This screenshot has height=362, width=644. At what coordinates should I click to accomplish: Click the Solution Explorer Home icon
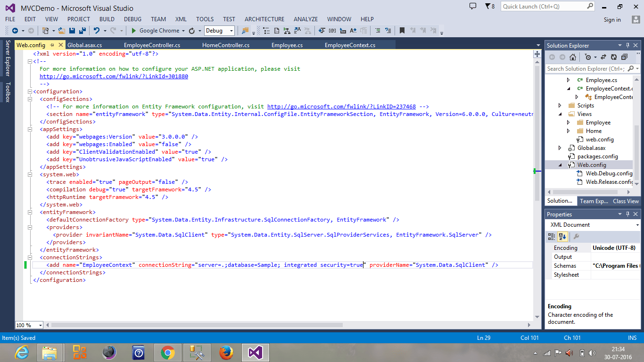tap(573, 57)
